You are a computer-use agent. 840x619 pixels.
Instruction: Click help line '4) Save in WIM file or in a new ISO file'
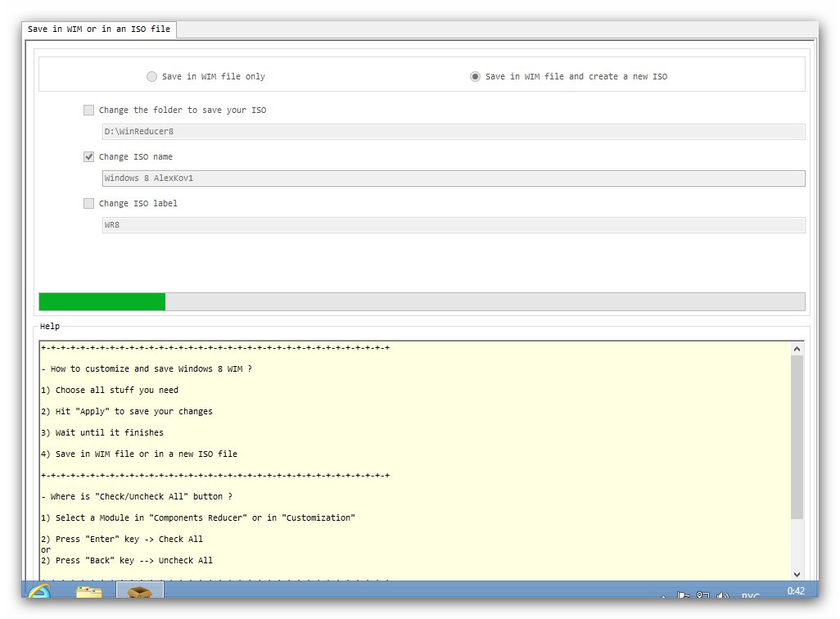(139, 454)
